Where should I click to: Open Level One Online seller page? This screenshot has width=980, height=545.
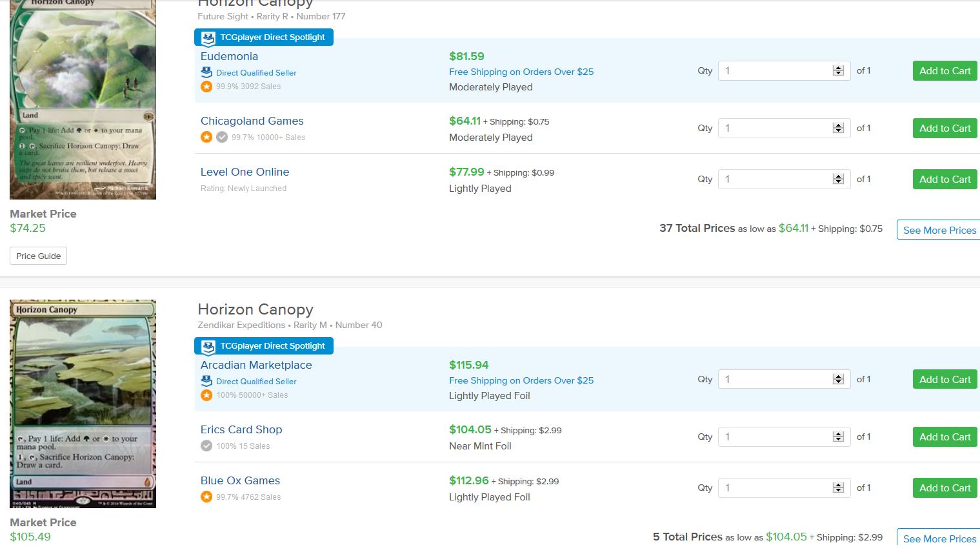click(245, 172)
